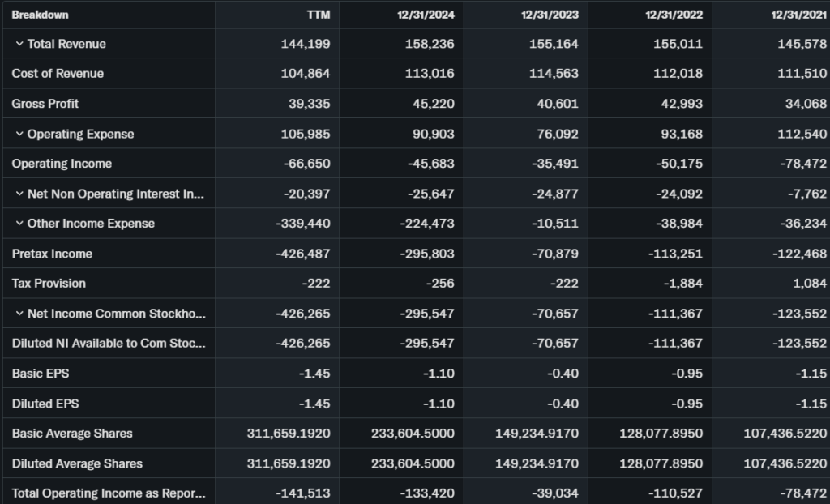Expand Net Non Operating Interest chevron

point(19,194)
